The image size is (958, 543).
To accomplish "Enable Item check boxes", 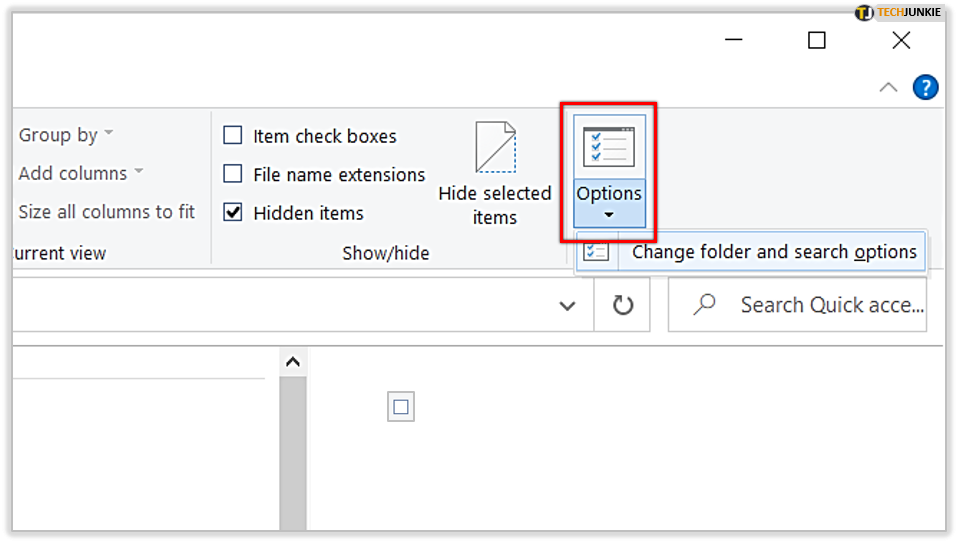I will (x=233, y=135).
